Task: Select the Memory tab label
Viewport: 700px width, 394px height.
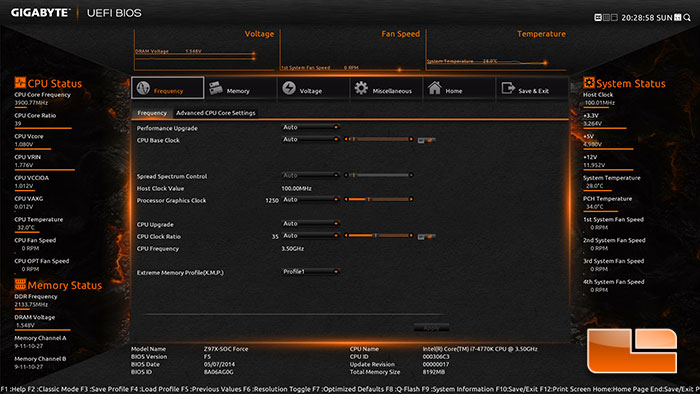Action: tap(238, 91)
